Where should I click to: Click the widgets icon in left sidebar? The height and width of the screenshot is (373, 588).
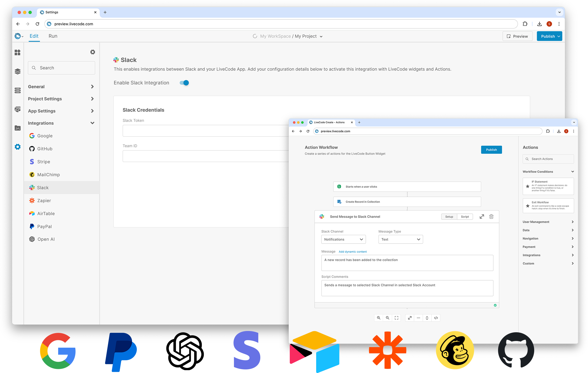coord(17,53)
